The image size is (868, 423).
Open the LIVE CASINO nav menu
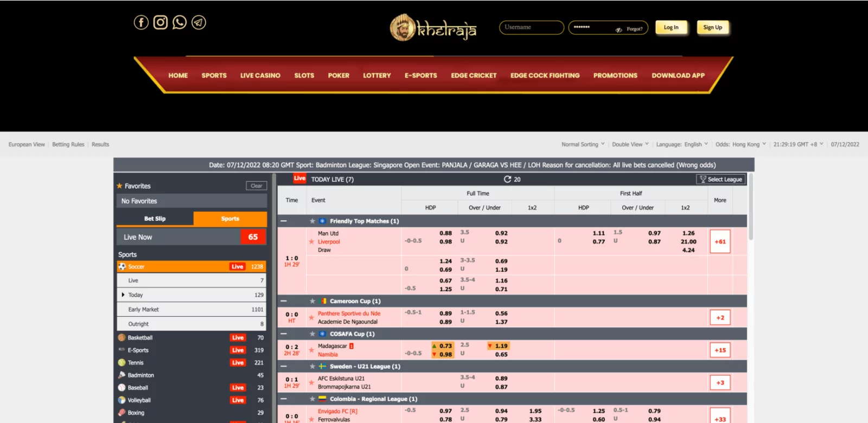pos(260,75)
